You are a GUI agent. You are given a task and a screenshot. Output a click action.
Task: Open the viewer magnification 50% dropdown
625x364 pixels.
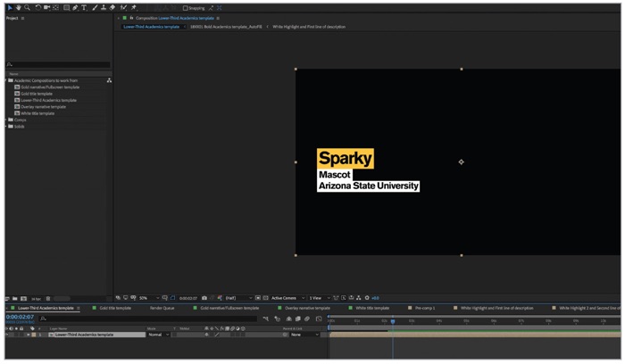pyautogui.click(x=149, y=298)
